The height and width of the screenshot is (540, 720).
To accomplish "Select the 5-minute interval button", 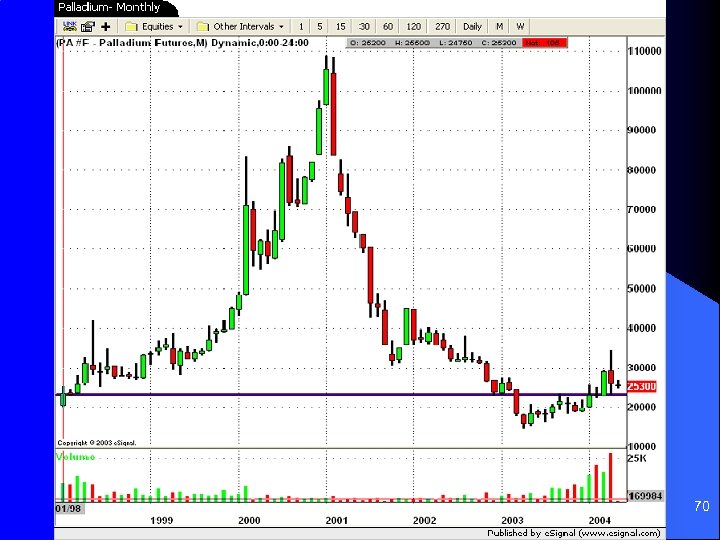I will [x=320, y=27].
